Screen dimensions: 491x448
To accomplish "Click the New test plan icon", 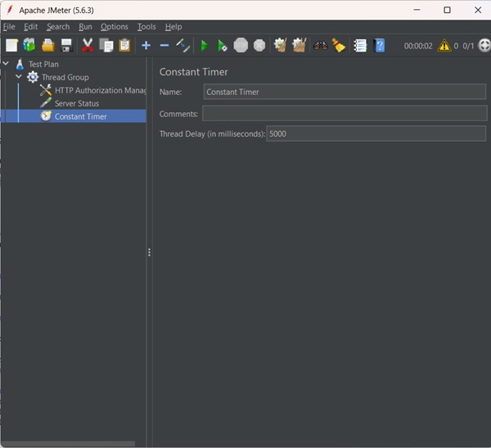I will click(11, 46).
